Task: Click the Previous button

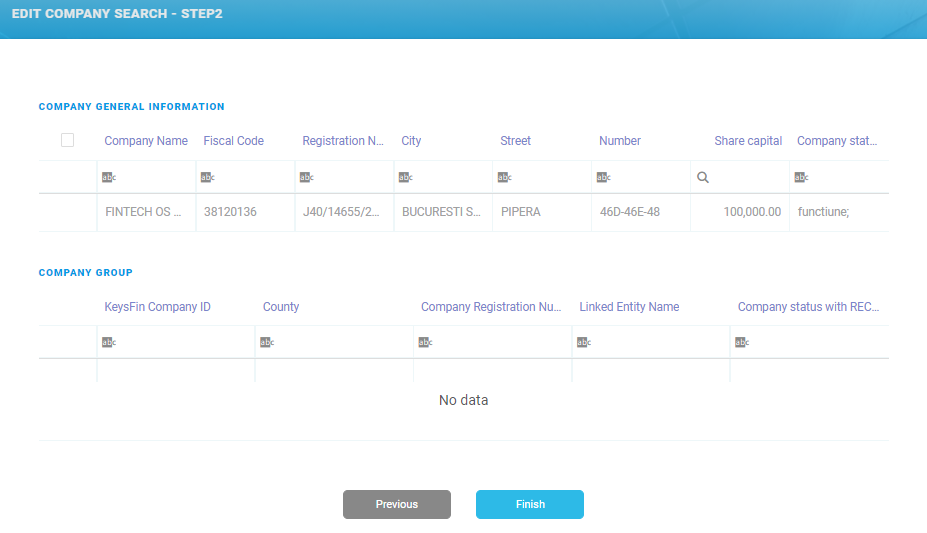Action: pyautogui.click(x=397, y=504)
